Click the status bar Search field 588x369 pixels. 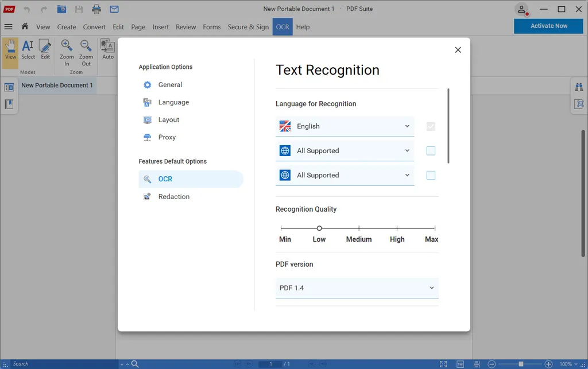pos(64,364)
